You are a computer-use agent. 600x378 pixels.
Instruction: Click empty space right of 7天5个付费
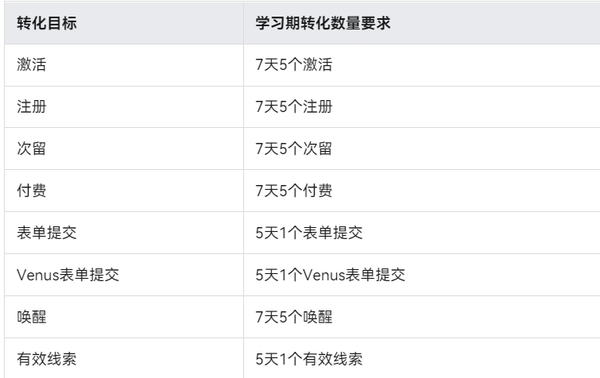click(x=467, y=191)
